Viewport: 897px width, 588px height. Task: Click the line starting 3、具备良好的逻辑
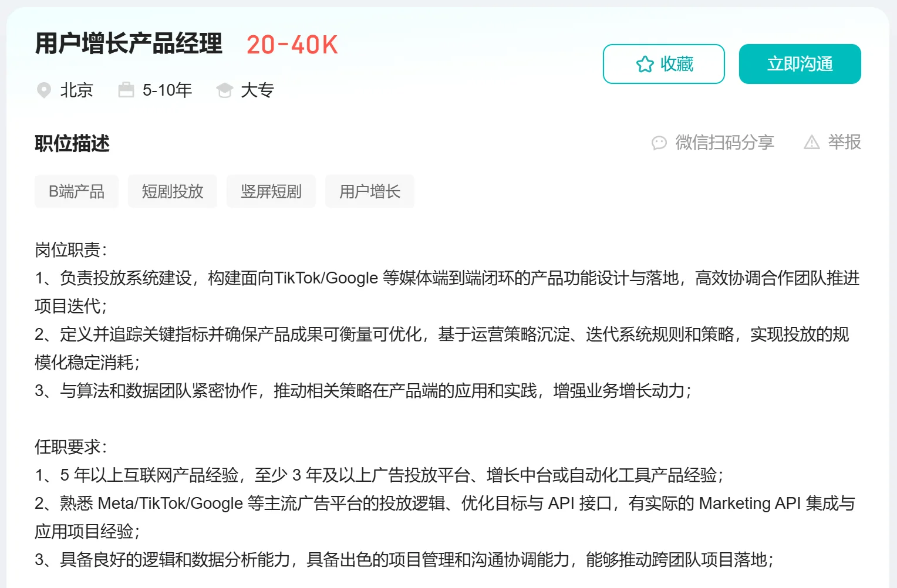[404, 560]
